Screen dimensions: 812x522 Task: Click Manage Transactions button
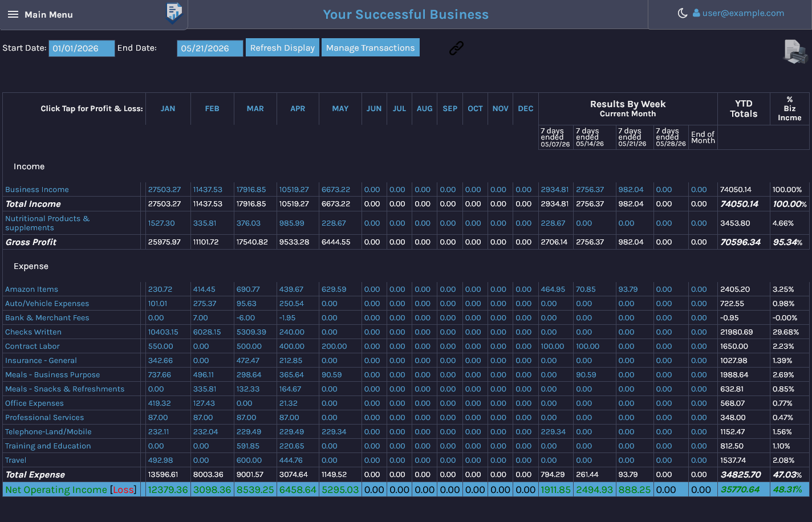pos(371,48)
